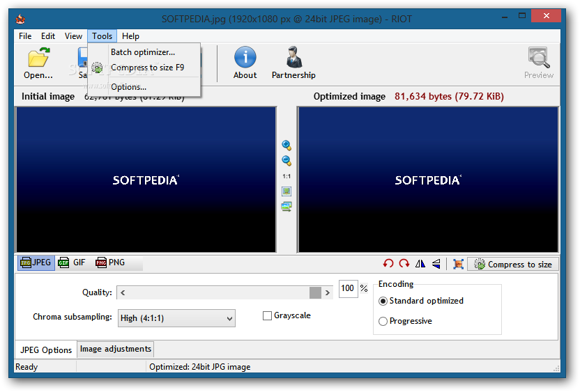Click the zoom in magnifier
Image resolution: width=580 pixels, height=392 pixels.
coord(287,146)
